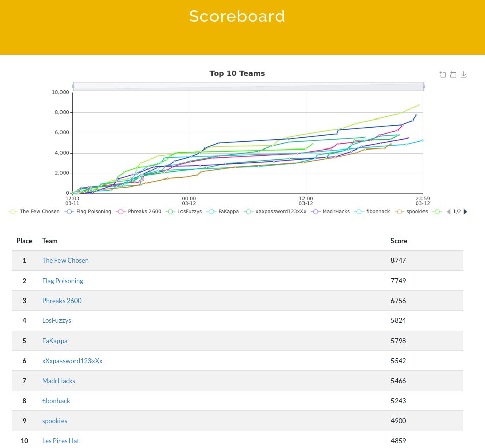485x448 pixels.
Task: Click the 12:03 03-11 x-axis label
Action: tap(72, 201)
